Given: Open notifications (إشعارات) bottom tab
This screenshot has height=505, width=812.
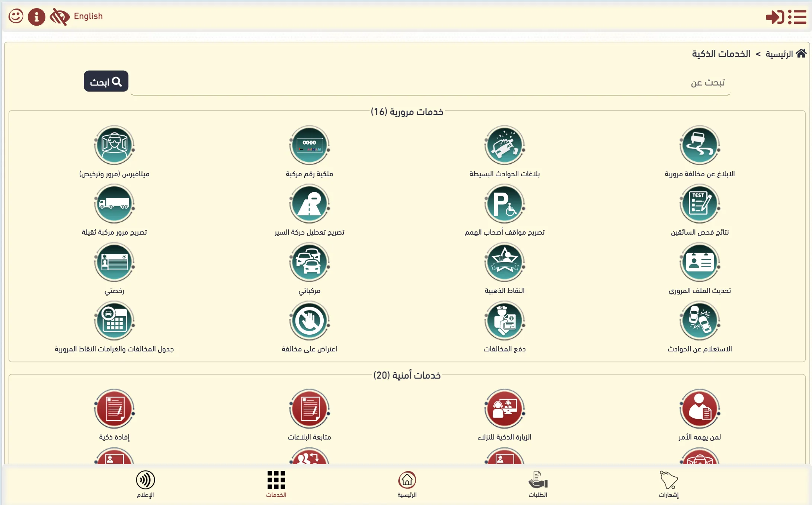Looking at the screenshot, I should [x=669, y=484].
